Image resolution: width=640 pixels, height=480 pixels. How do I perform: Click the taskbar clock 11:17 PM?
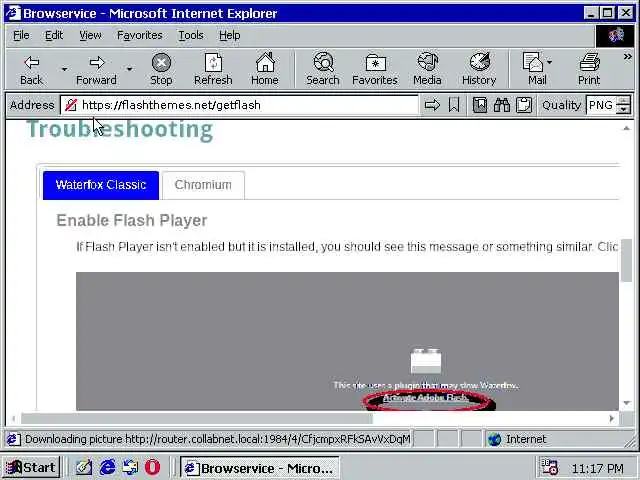[x=598, y=468]
